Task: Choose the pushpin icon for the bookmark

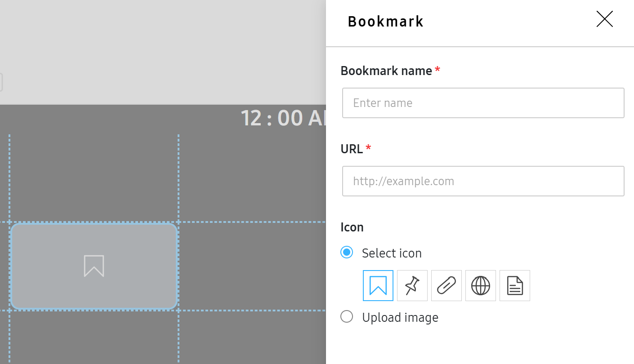Action: (x=412, y=285)
